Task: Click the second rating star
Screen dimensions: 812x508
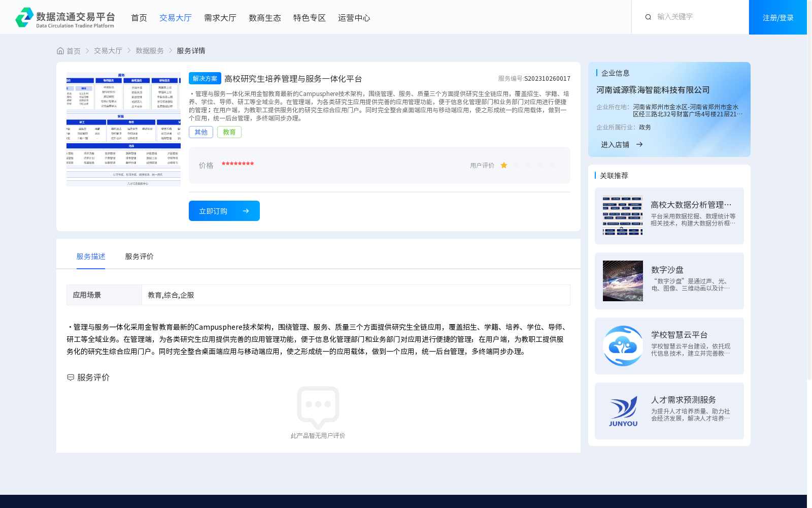Action: point(516,165)
